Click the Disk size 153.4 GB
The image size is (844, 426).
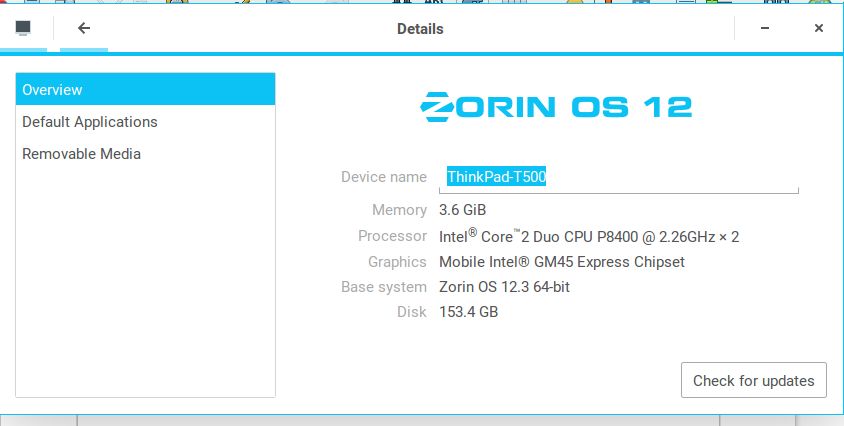469,312
